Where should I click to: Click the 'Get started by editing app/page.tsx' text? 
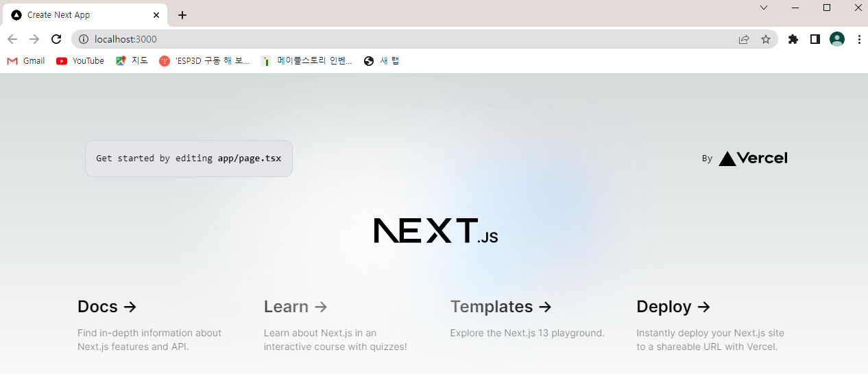point(189,159)
